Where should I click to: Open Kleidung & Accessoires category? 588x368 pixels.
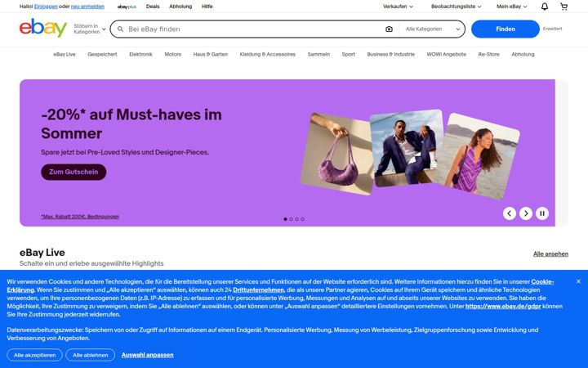pyautogui.click(x=267, y=55)
